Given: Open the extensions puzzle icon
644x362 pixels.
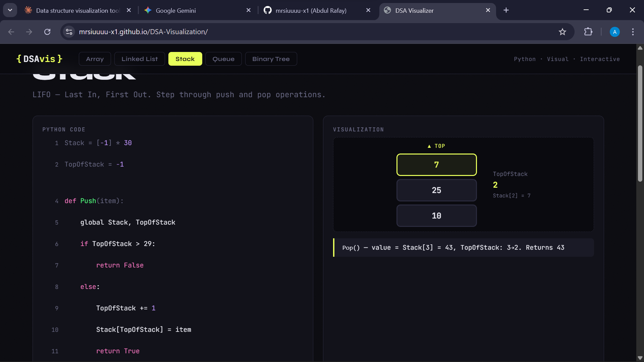Looking at the screenshot, I should (588, 32).
